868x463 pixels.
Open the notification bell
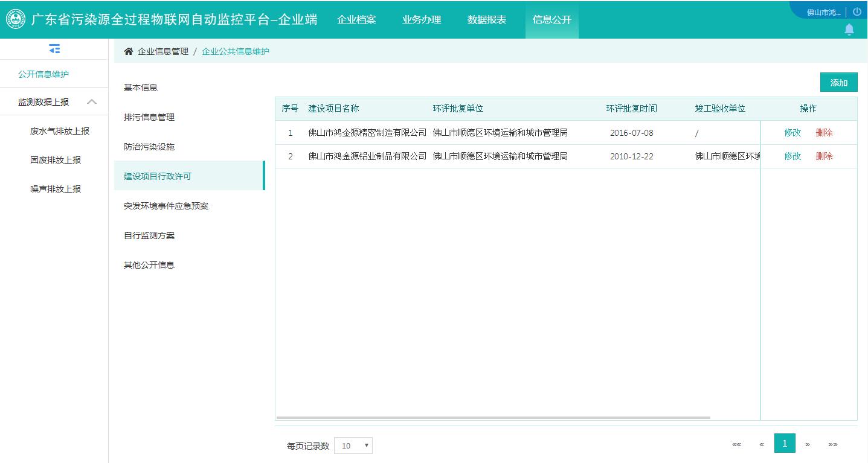click(849, 30)
